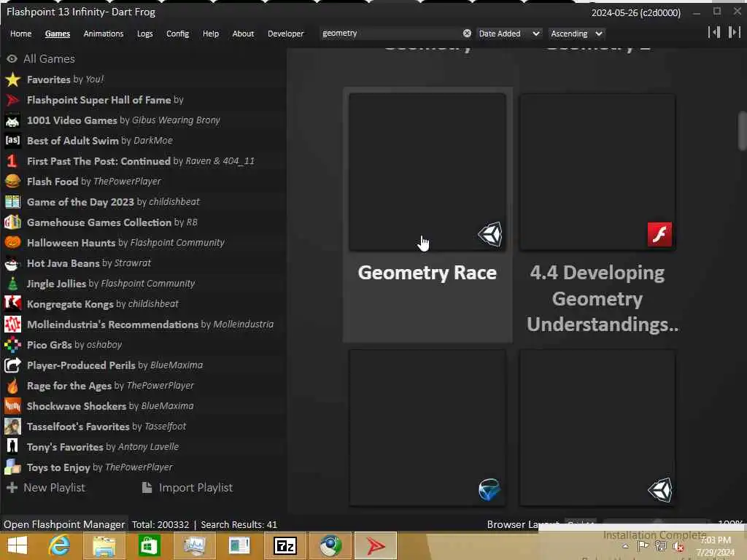Click Import Playlist button
Viewport: 747px width, 560px height.
pyautogui.click(x=187, y=488)
